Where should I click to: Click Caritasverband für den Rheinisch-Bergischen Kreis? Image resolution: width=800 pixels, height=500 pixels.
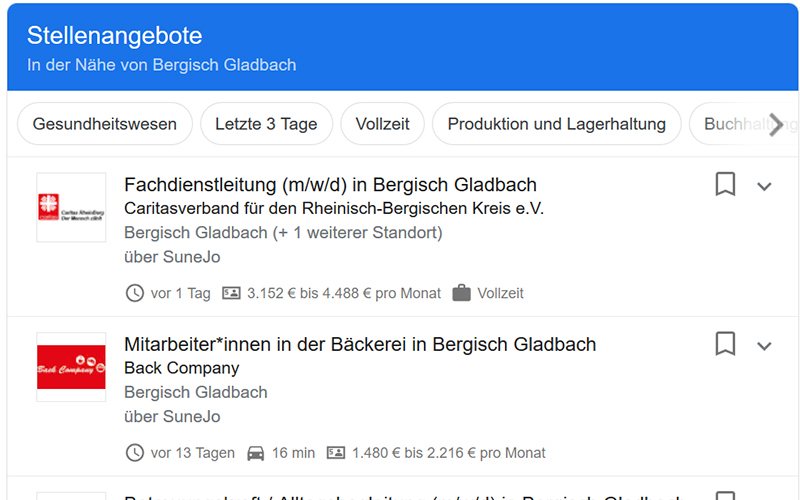[x=334, y=209]
